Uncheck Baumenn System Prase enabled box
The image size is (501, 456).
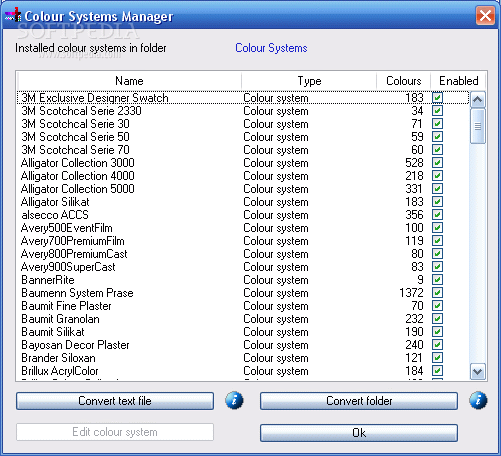click(437, 293)
